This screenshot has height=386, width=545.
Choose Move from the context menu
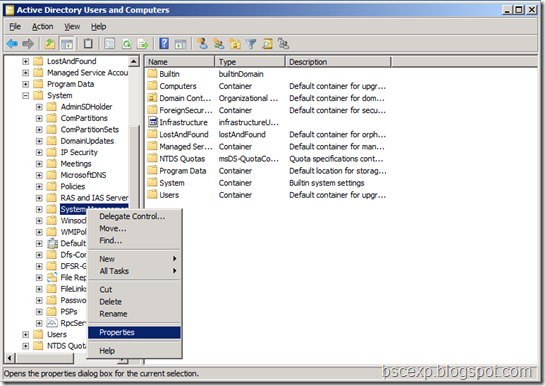pos(134,228)
